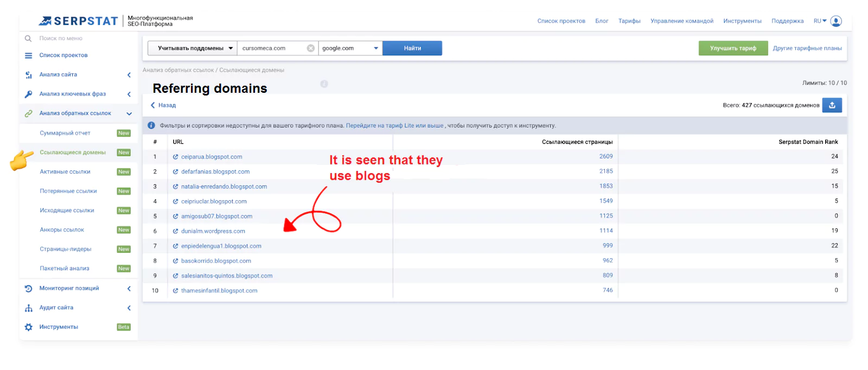Image resolution: width=868 pixels, height=370 pixels.
Task: Open the RU language dropdown
Action: 820,21
